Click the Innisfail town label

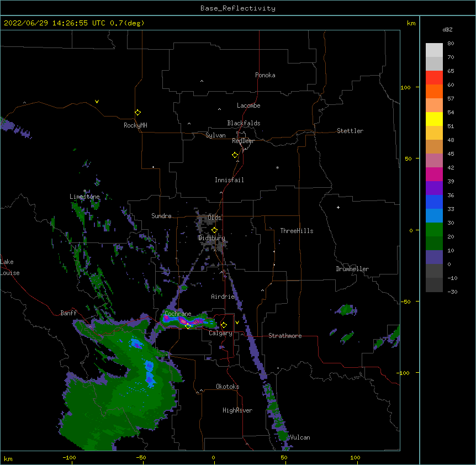pos(229,180)
